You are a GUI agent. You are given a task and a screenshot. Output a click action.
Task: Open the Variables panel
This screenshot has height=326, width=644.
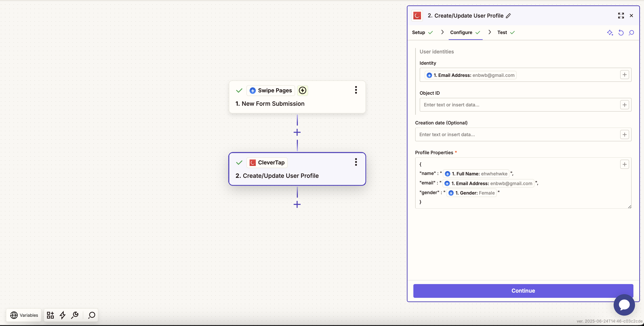coord(24,315)
